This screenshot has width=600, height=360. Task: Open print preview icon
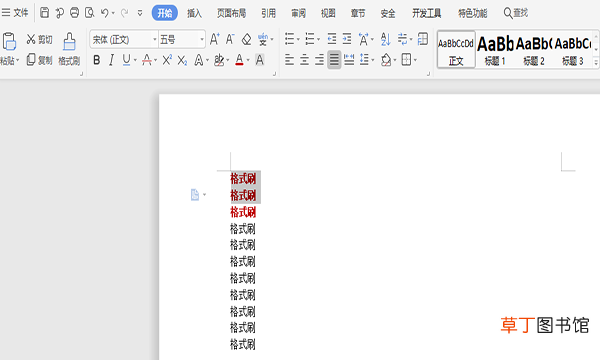(90, 13)
